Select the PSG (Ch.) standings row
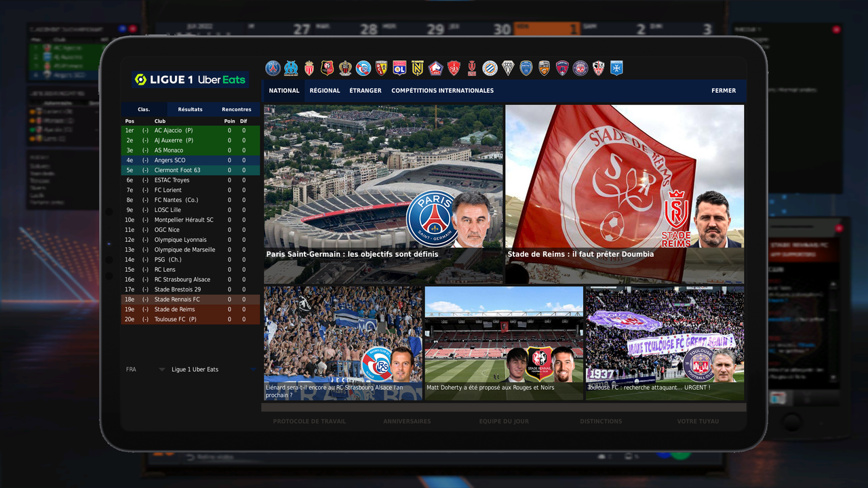Image resolution: width=868 pixels, height=488 pixels. tap(191, 260)
